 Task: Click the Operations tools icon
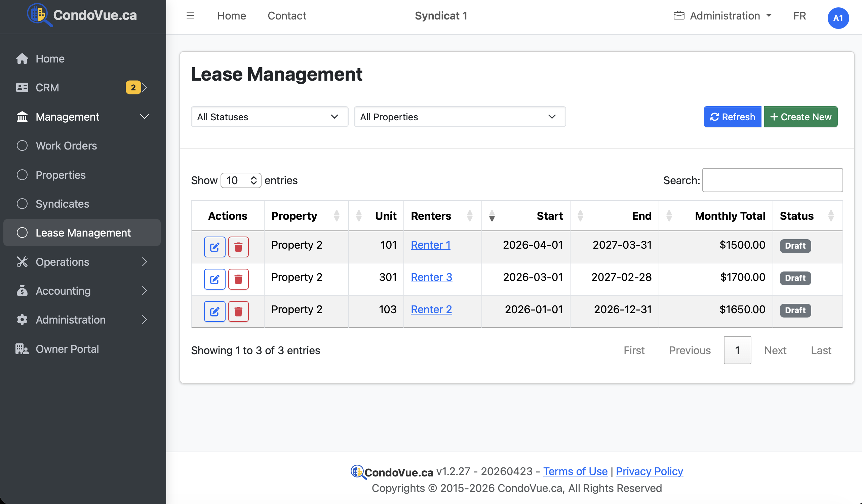[x=22, y=262]
